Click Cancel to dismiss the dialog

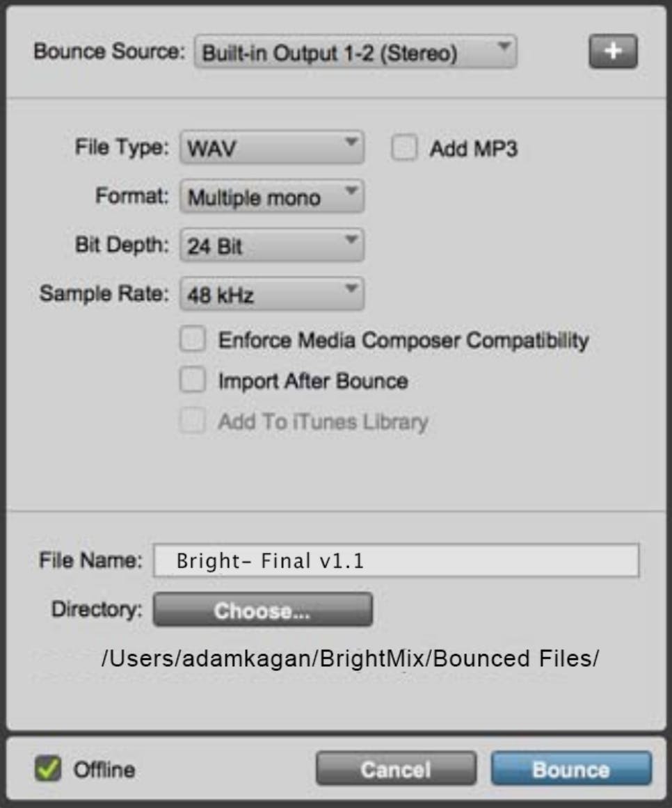[x=394, y=770]
